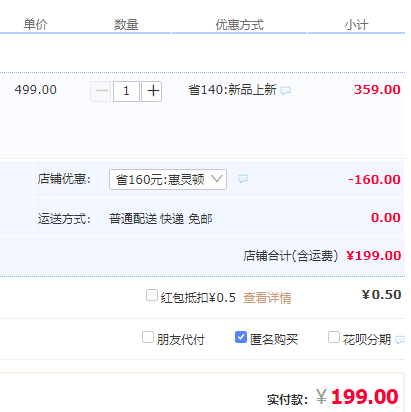Click the minus quantity button
The width and height of the screenshot is (411, 412).
click(x=101, y=91)
